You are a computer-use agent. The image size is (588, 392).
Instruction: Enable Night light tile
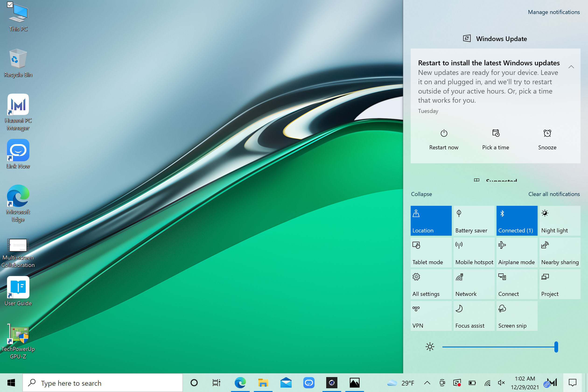[x=560, y=220]
